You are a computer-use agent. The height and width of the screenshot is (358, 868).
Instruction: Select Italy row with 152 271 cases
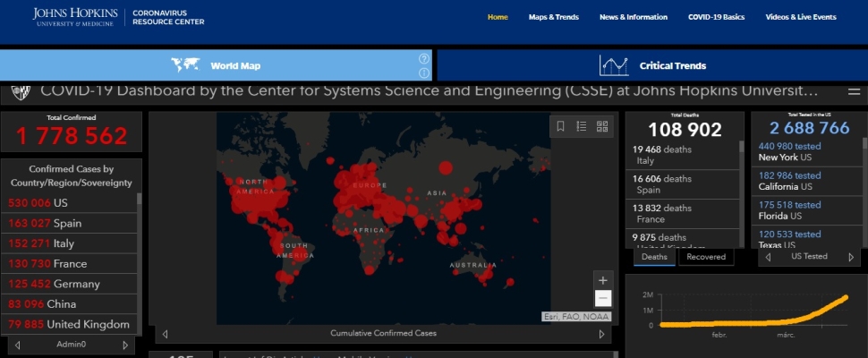coord(69,243)
